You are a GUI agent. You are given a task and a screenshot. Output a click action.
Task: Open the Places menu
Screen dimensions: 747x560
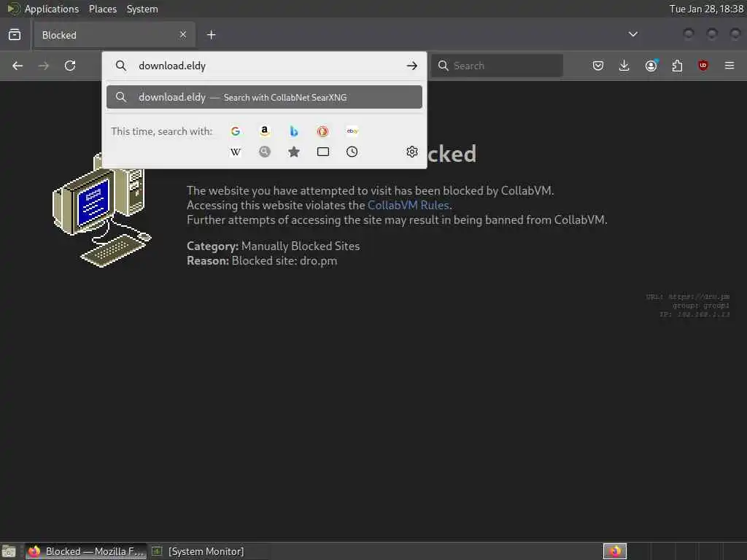point(103,9)
